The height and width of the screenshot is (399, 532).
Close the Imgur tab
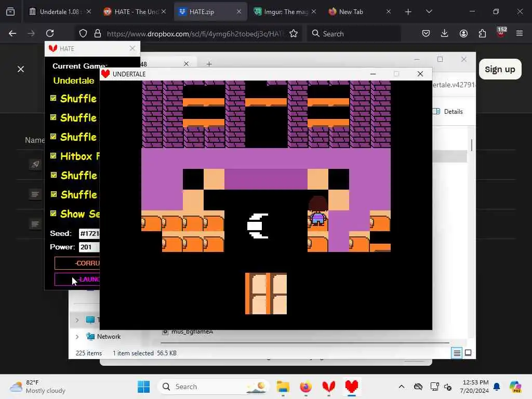click(314, 12)
